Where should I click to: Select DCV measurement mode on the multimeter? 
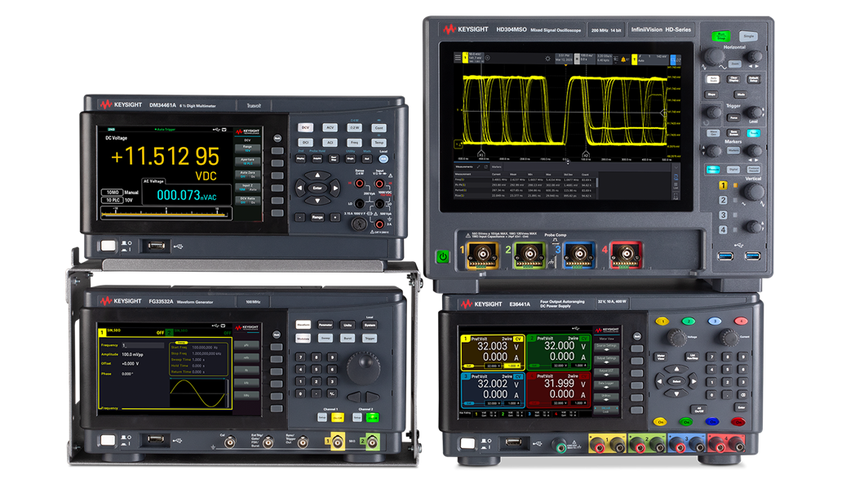306,127
